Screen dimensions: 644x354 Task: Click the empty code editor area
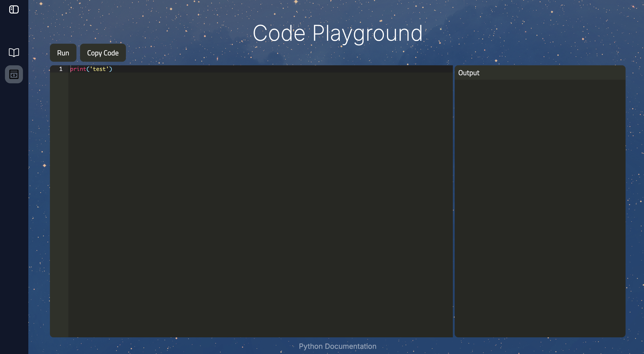click(260, 200)
